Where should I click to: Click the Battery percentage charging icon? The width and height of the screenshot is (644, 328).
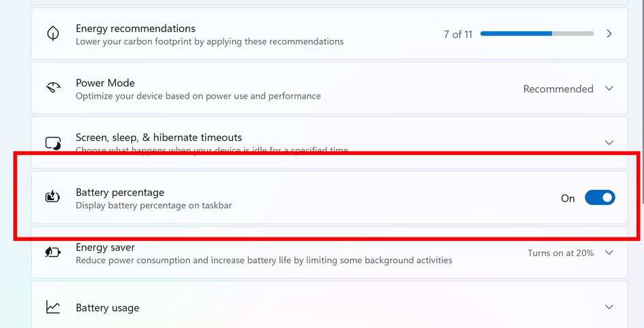52,197
